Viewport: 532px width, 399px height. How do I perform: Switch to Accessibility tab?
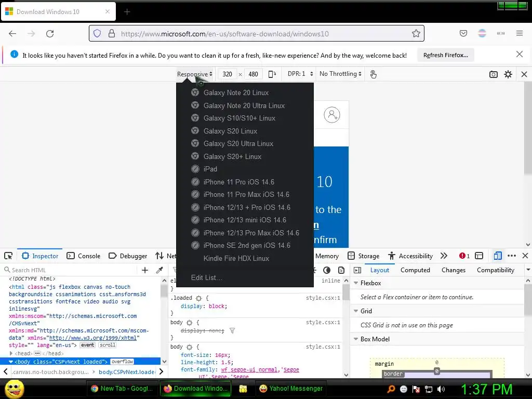[410, 256]
